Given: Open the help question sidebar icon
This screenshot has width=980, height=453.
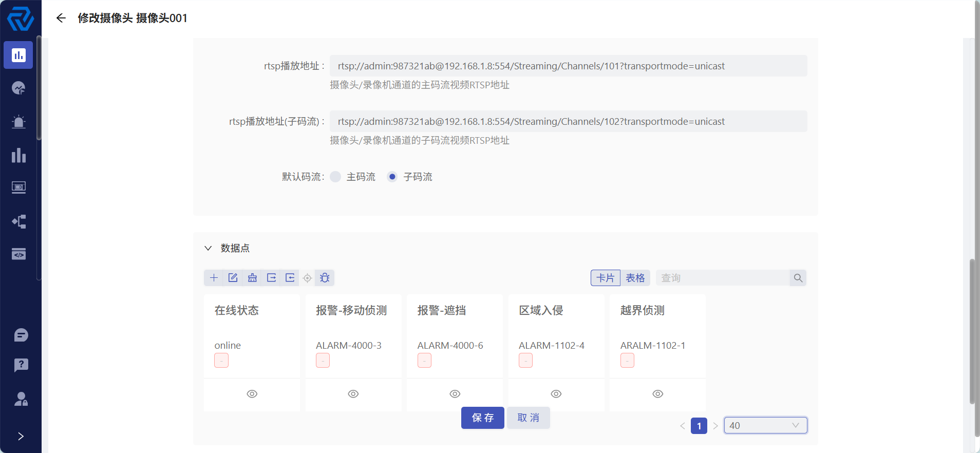Looking at the screenshot, I should (x=21, y=365).
